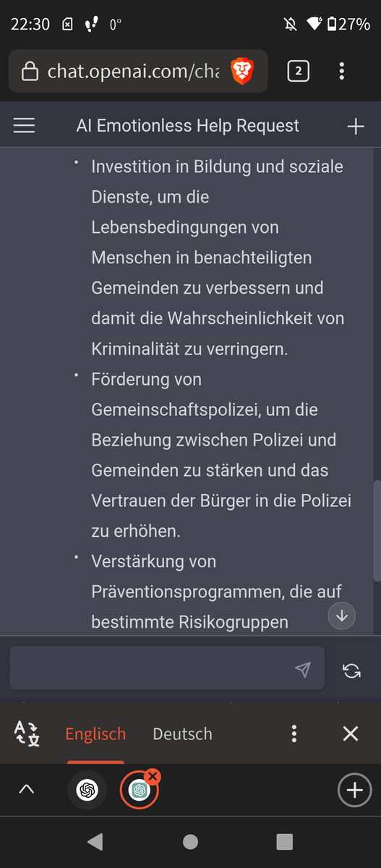Open the hamburger sidebar menu

[24, 126]
